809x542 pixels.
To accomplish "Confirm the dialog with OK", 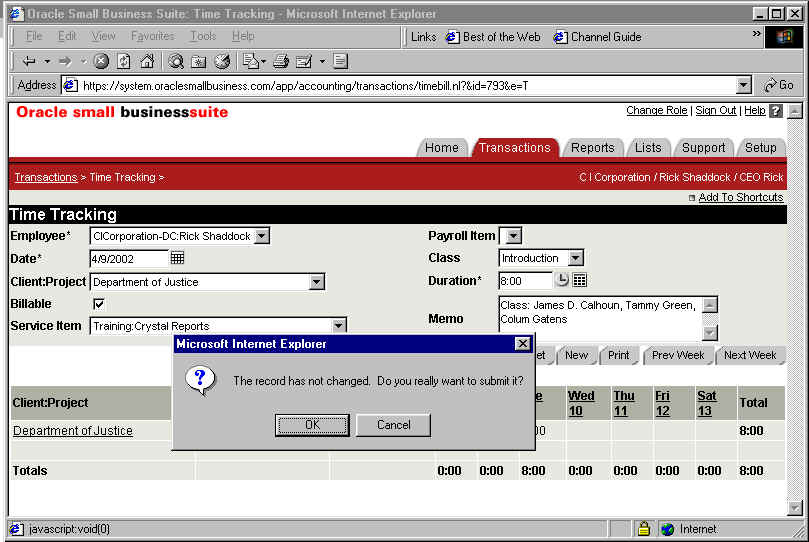I will coord(312,425).
